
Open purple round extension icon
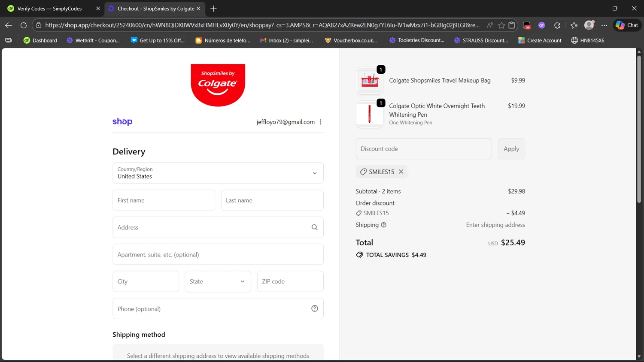click(x=542, y=25)
